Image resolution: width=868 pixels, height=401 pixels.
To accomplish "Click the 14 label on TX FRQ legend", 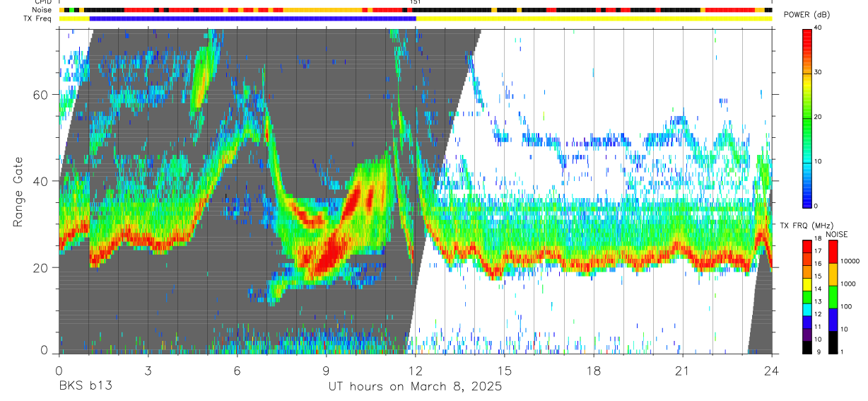I will (818, 290).
